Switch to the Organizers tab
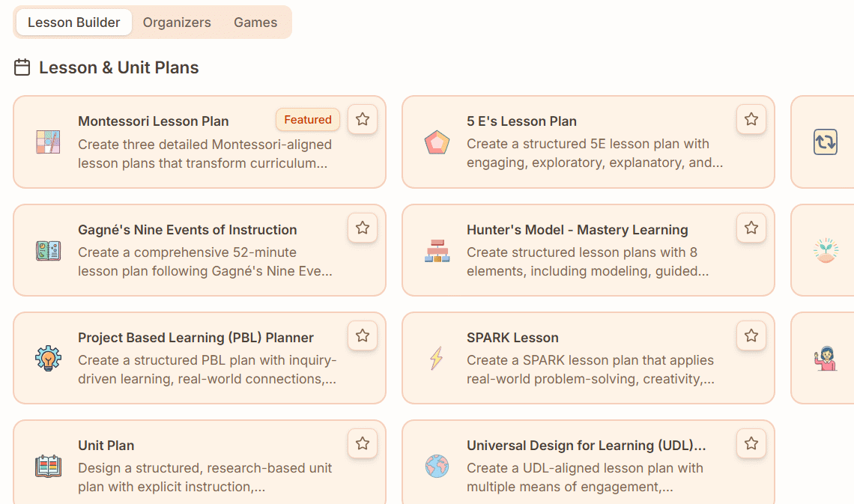 (177, 22)
